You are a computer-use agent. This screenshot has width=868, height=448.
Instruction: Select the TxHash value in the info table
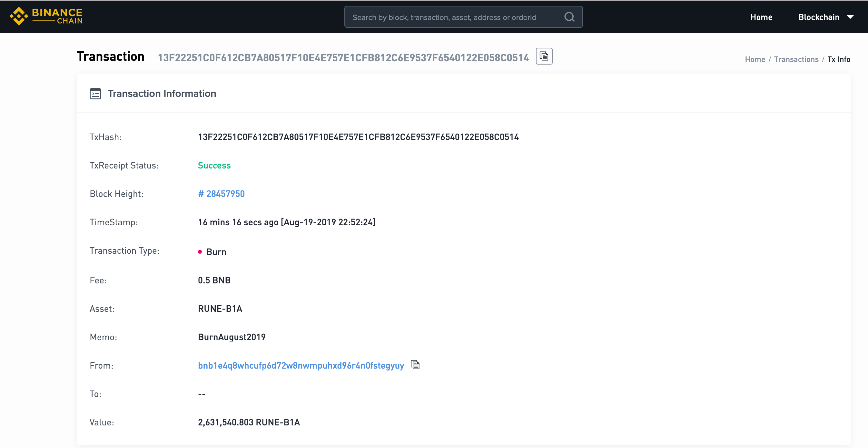point(358,137)
